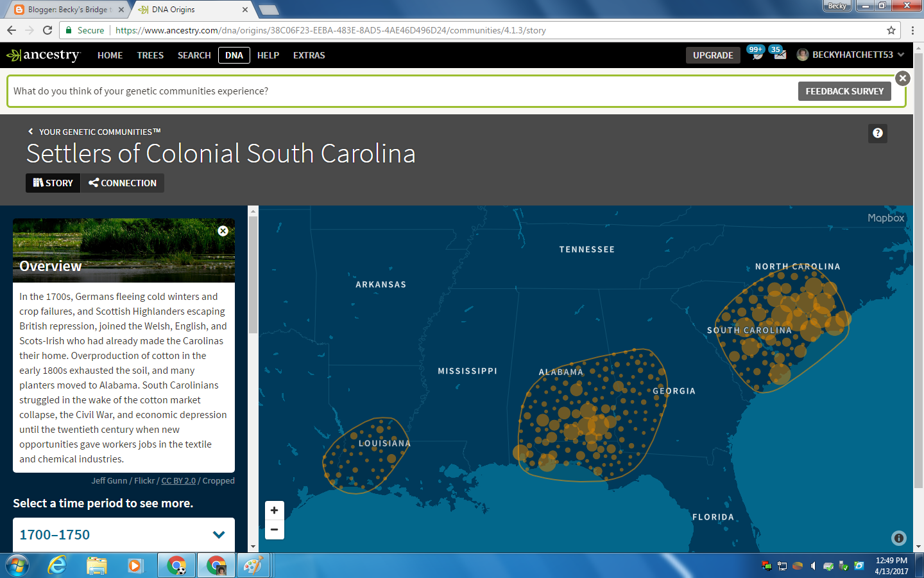Open a new browser tab
The image size is (924, 578).
click(268, 10)
